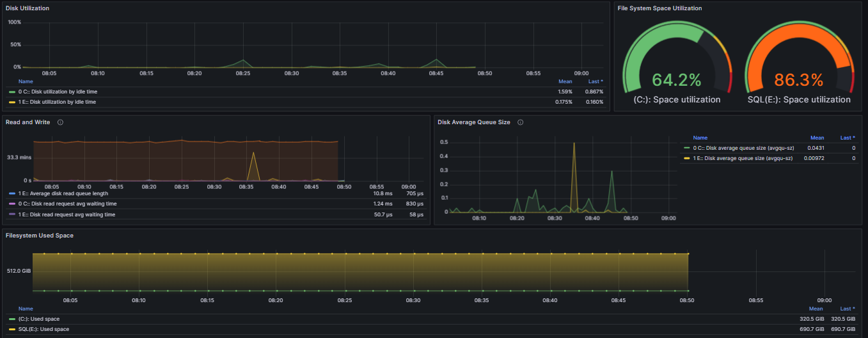
Task: Sort Disk Utilization legend by Name
Action: point(26,81)
